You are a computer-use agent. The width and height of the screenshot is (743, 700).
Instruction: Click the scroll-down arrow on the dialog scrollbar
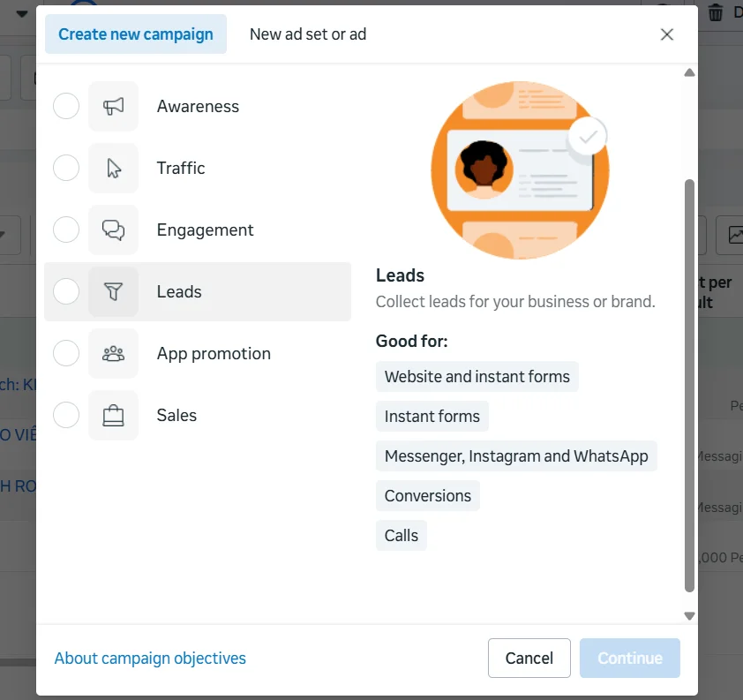coord(689,615)
